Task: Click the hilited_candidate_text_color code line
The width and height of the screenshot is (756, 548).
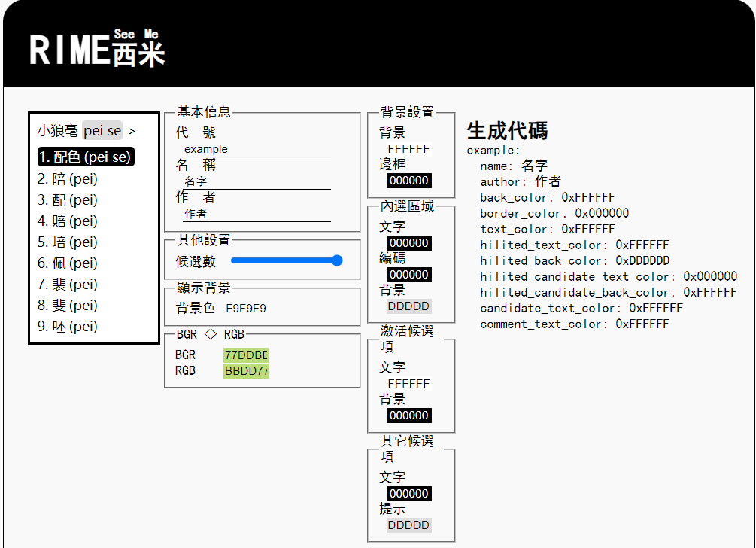Action: (x=609, y=277)
